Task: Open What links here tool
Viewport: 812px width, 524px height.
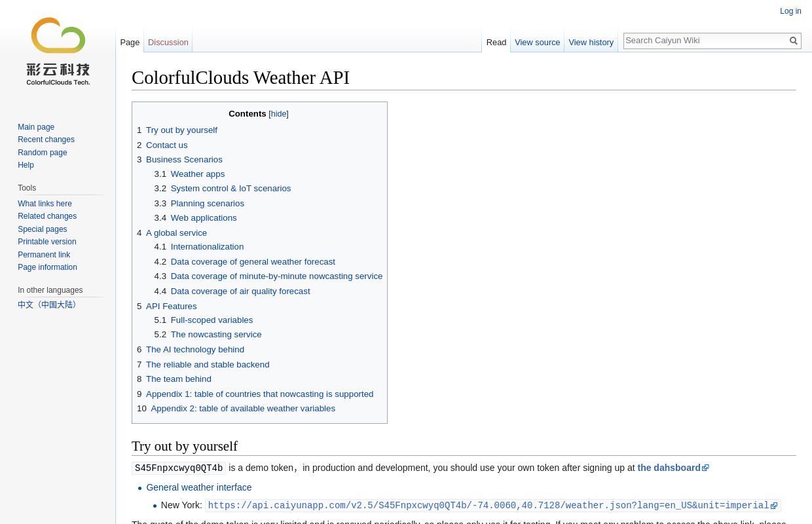Action: point(45,204)
